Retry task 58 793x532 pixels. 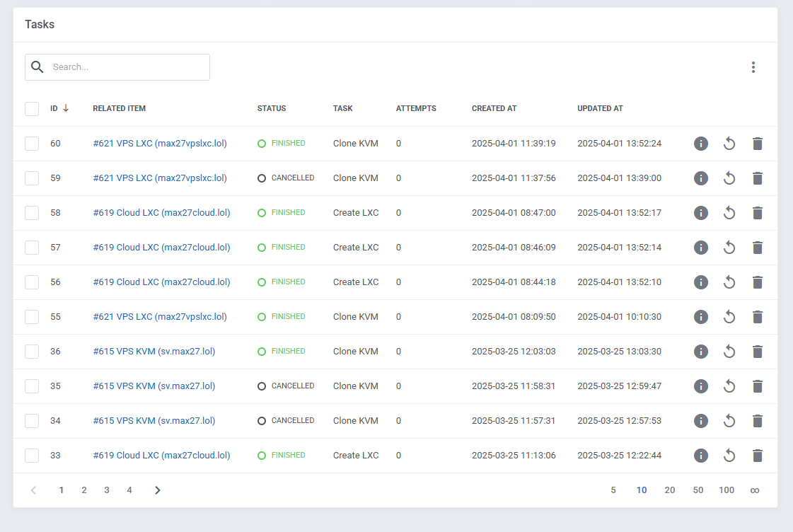[729, 213]
